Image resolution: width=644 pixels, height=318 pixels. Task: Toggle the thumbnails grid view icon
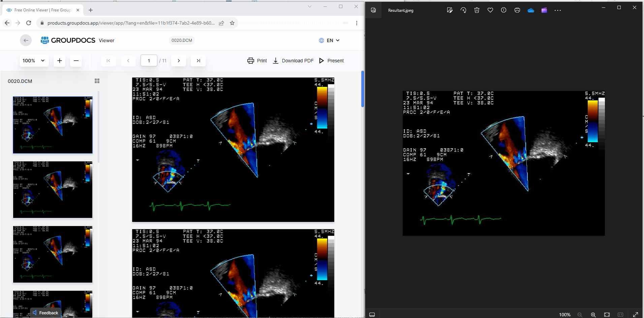pyautogui.click(x=97, y=81)
